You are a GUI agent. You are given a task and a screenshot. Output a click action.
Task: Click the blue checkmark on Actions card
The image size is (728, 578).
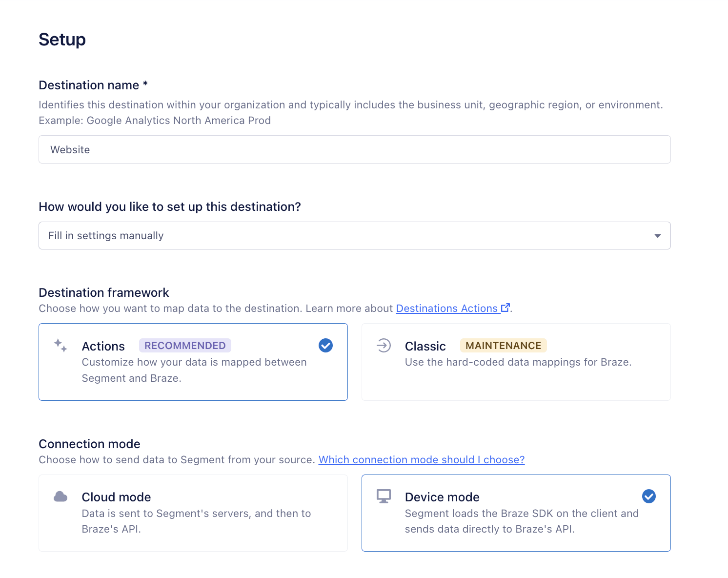point(325,346)
